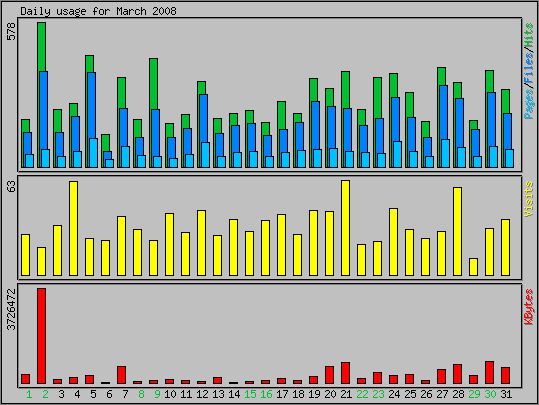
Task: Click the green Hits bar for day 5
Action: coord(89,64)
